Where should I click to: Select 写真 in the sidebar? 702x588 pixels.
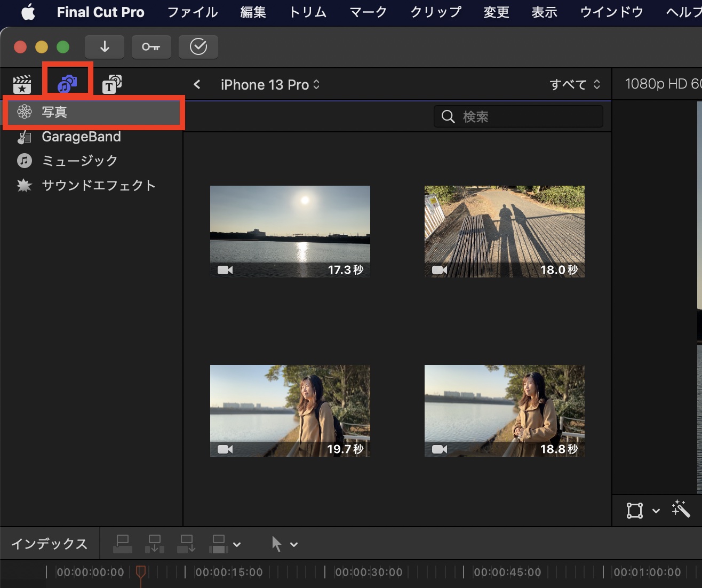tap(54, 112)
